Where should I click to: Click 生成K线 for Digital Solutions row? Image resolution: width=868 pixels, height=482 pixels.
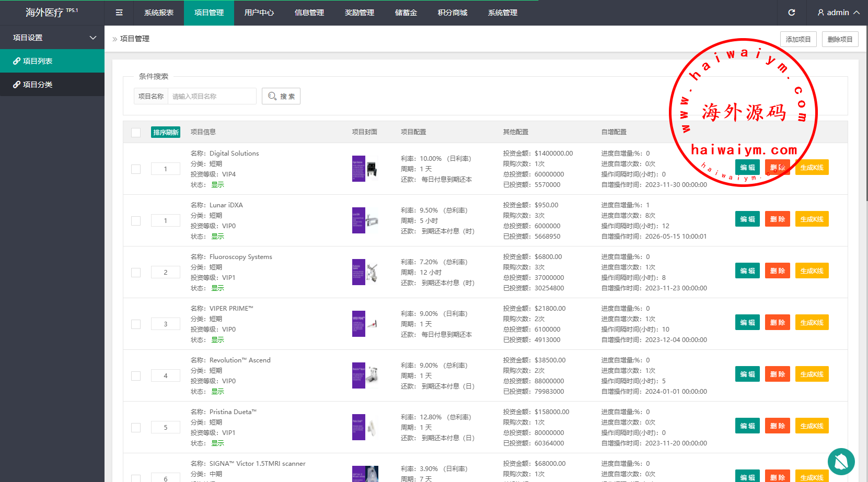point(812,168)
